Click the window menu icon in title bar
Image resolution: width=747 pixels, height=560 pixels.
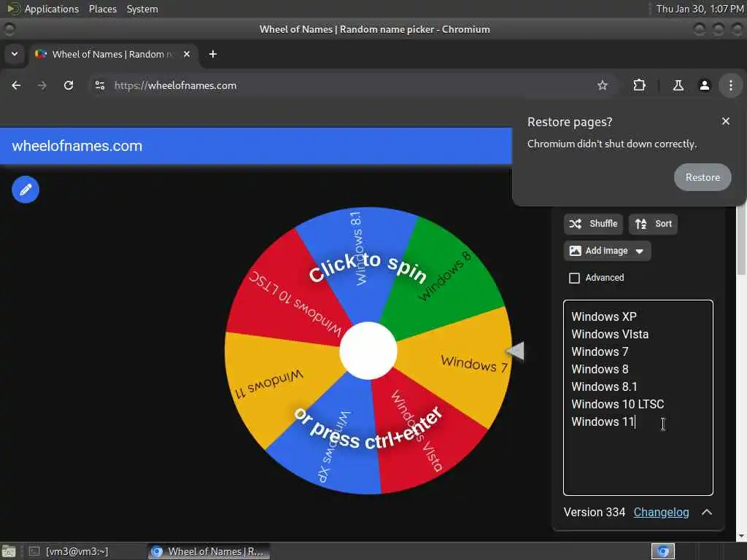(x=9, y=29)
